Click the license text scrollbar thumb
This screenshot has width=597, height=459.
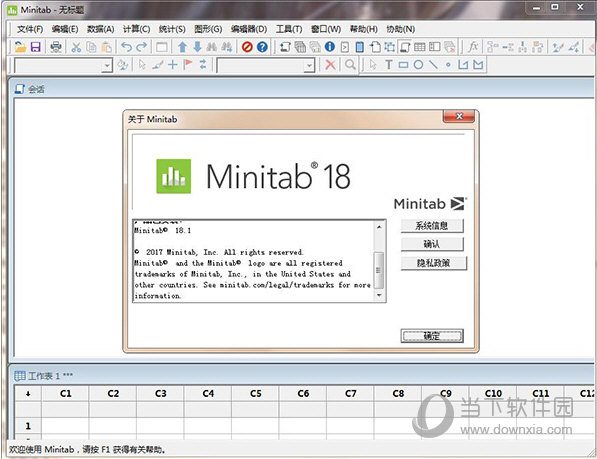click(x=379, y=270)
